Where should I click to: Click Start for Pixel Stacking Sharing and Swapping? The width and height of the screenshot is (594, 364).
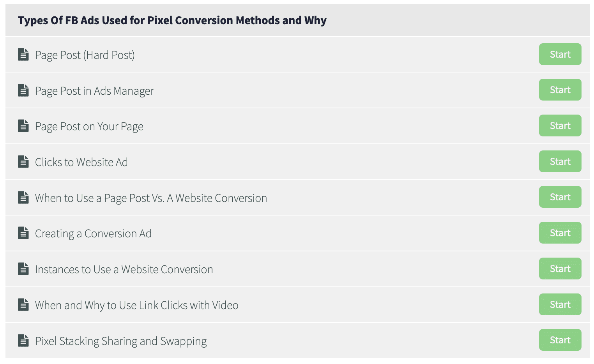(560, 340)
